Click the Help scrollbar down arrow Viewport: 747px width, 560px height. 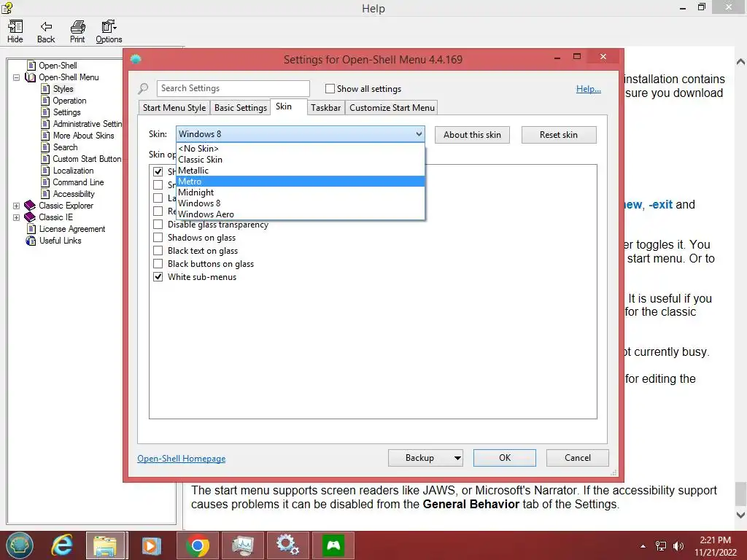740,515
